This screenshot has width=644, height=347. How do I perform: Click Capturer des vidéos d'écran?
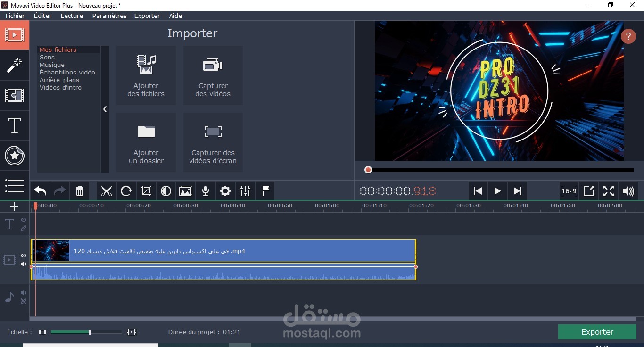click(213, 142)
